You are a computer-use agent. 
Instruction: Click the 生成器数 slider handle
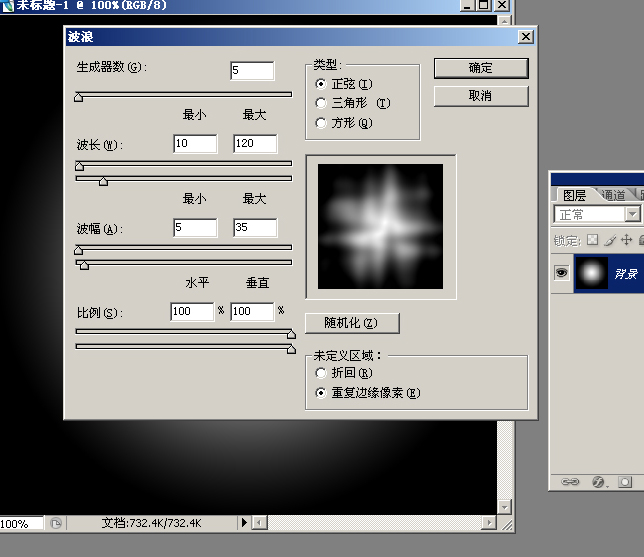click(x=78, y=97)
